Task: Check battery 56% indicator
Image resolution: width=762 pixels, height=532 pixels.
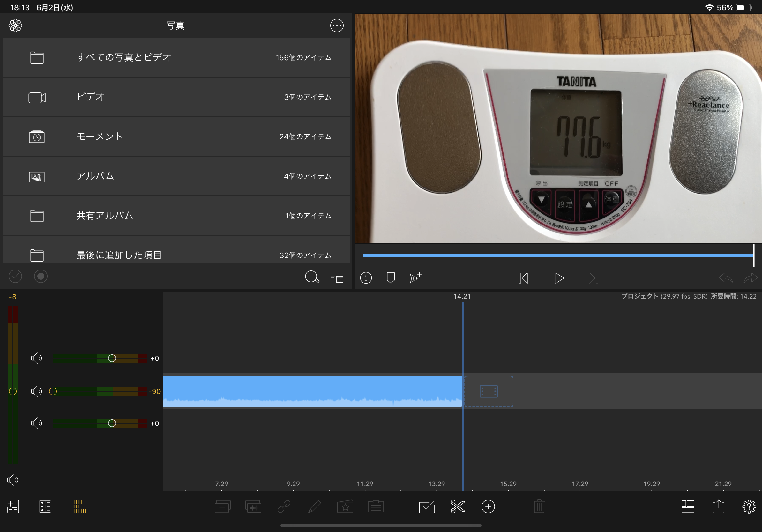Action: (735, 8)
